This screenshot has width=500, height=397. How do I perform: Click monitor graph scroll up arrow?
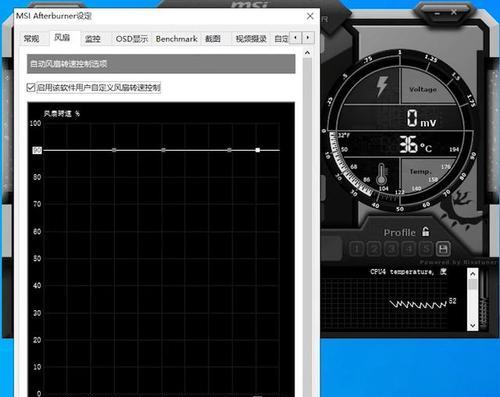point(472,274)
